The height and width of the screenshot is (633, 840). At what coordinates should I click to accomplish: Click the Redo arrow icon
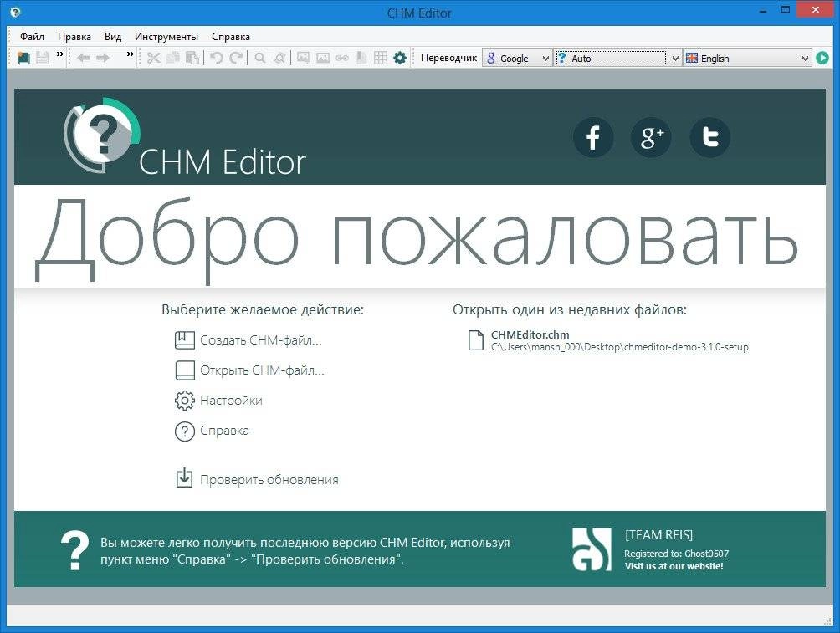[236, 58]
